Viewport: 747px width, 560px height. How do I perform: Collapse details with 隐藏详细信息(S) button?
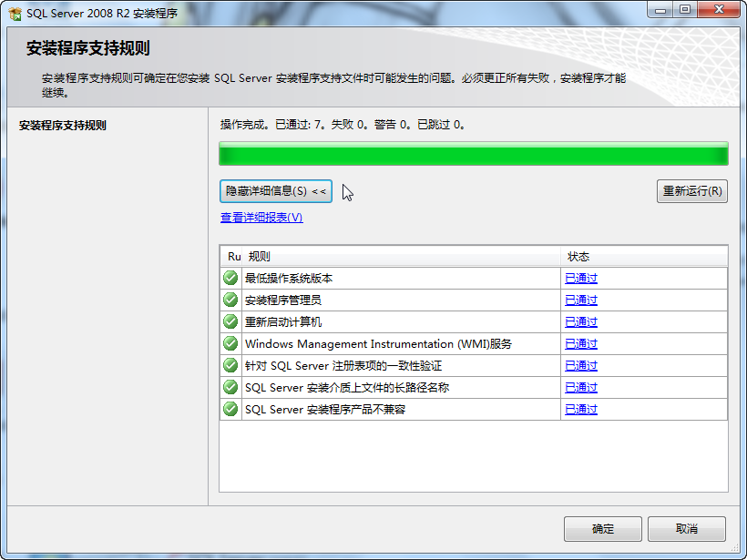pos(276,191)
